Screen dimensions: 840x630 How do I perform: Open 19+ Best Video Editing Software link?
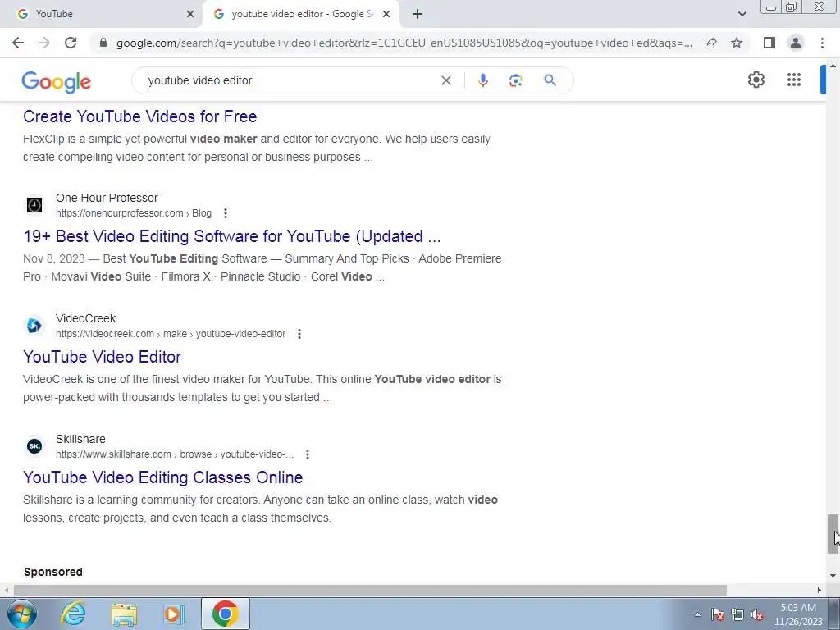click(232, 236)
